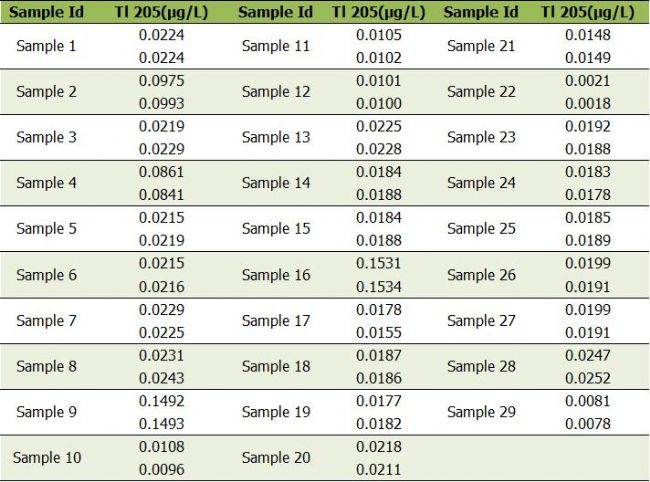Select the Sample 22 label cell
Image resolution: width=650 pixels, height=482 pixels.
[x=481, y=92]
